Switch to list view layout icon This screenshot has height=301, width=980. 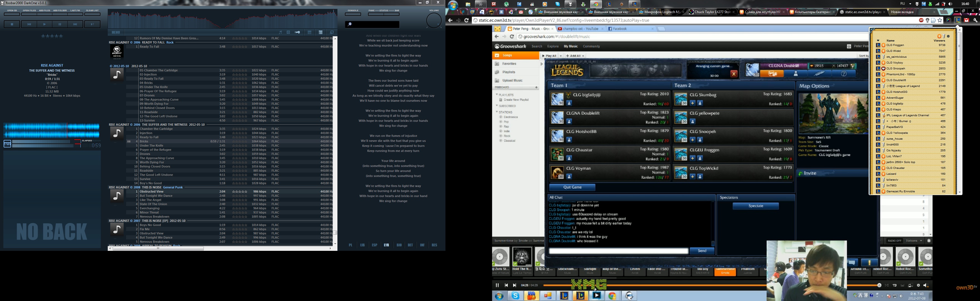tap(321, 32)
